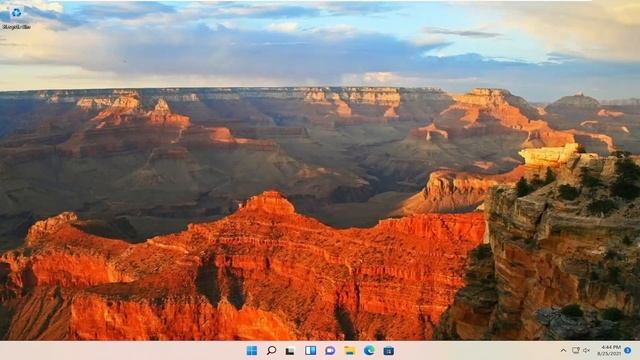Open Microsoft Store from the taskbar
The image size is (640, 360).
point(389,351)
